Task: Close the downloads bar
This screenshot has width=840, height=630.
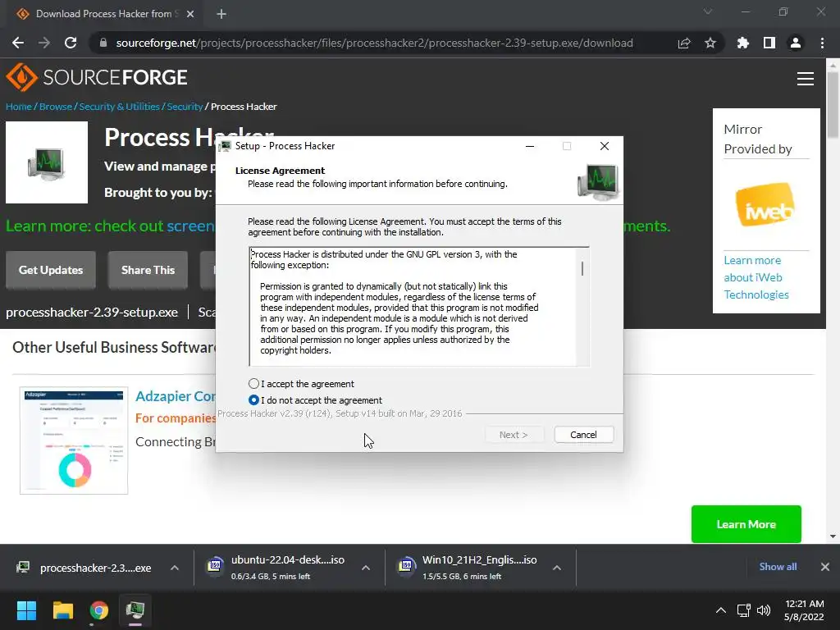Action: point(825,566)
